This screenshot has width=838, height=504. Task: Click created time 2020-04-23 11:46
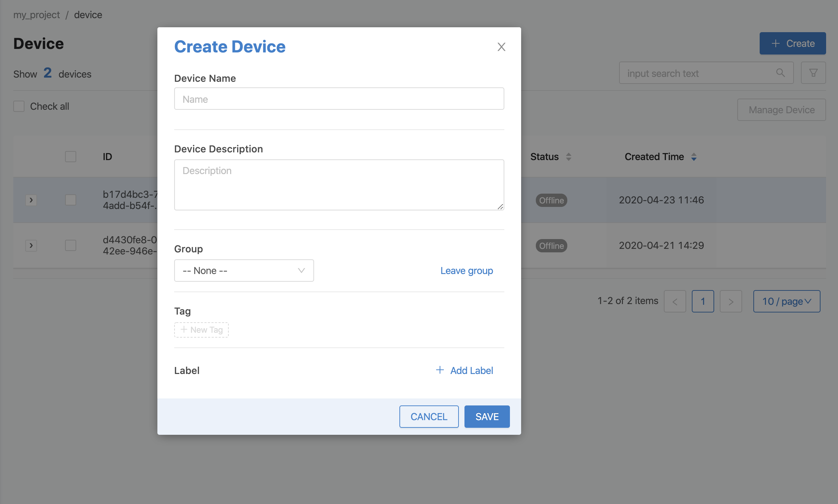[661, 200]
